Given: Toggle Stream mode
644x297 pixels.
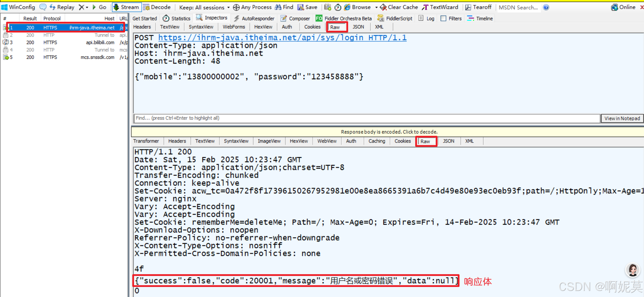Looking at the screenshot, I should 126,7.
